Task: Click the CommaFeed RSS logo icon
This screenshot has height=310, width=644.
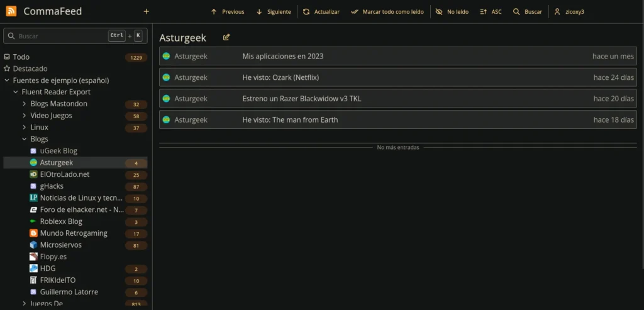Action: (x=11, y=11)
